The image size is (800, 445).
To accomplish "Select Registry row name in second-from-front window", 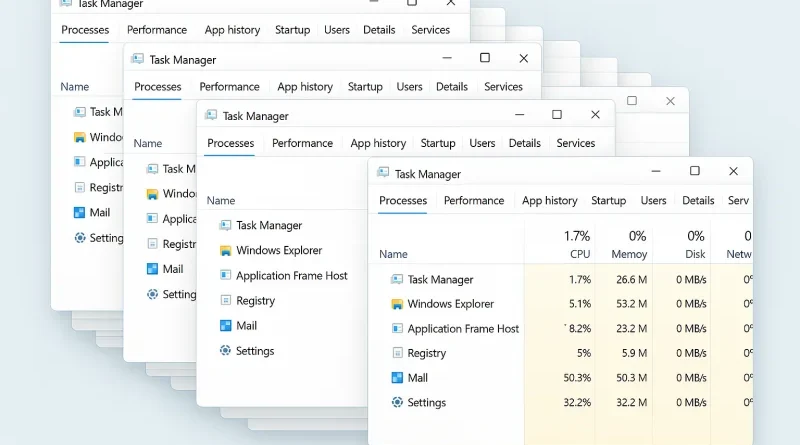I will click(x=256, y=301).
